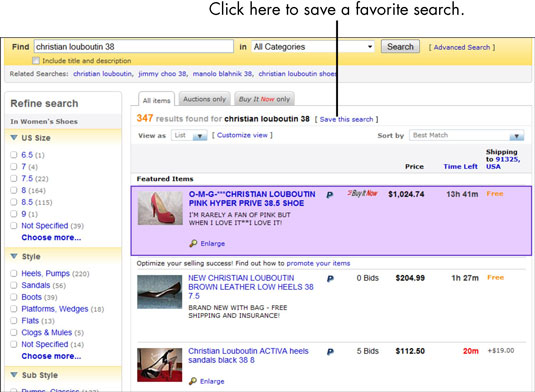Open ACTIVA black sandals thumbnail
This screenshot has height=392, width=535.
click(159, 365)
